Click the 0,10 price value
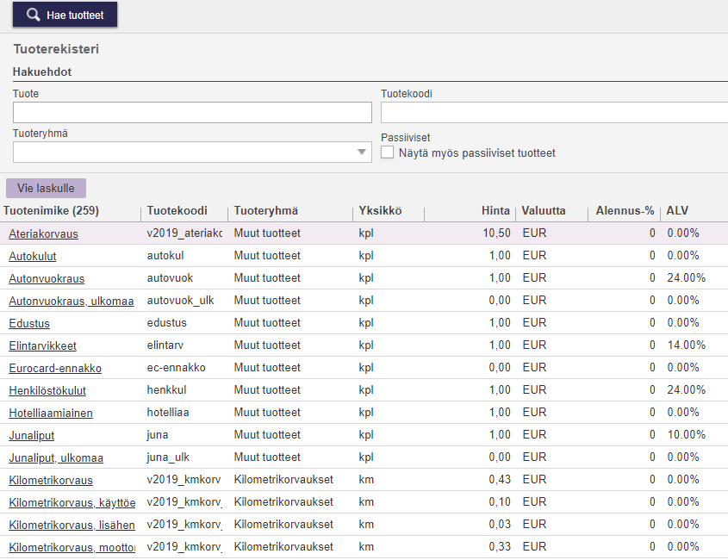The width and height of the screenshot is (728, 560). (500, 502)
